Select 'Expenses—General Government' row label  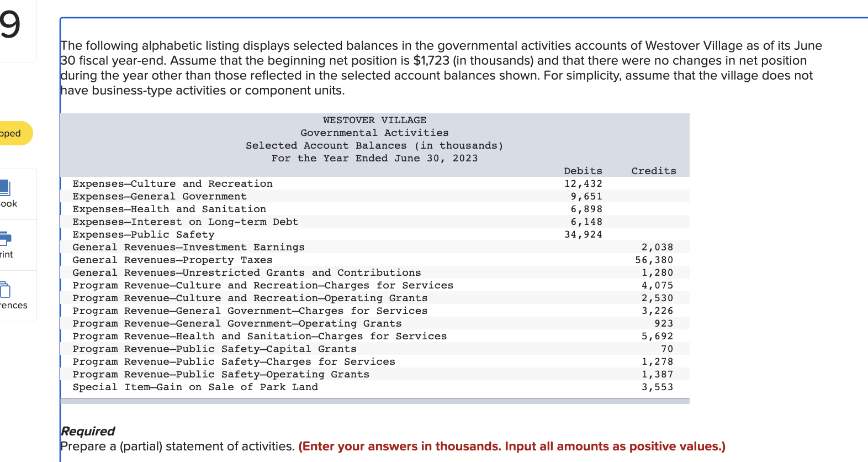tap(160, 196)
